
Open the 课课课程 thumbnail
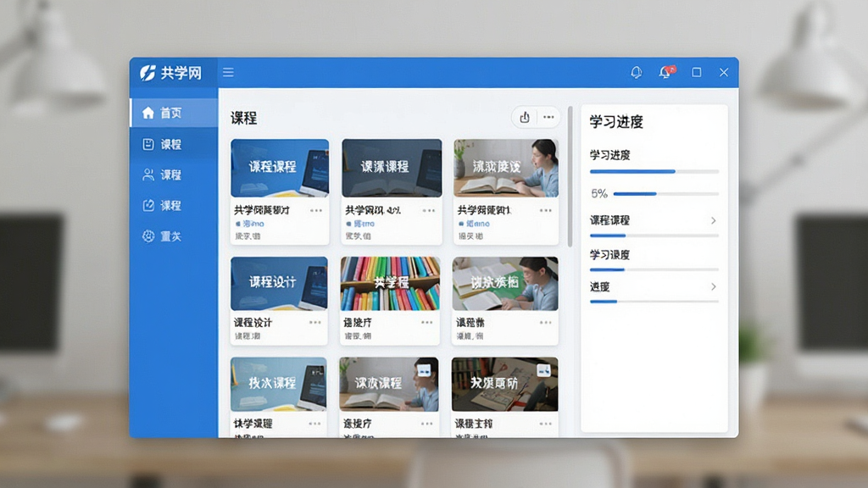pos(392,169)
